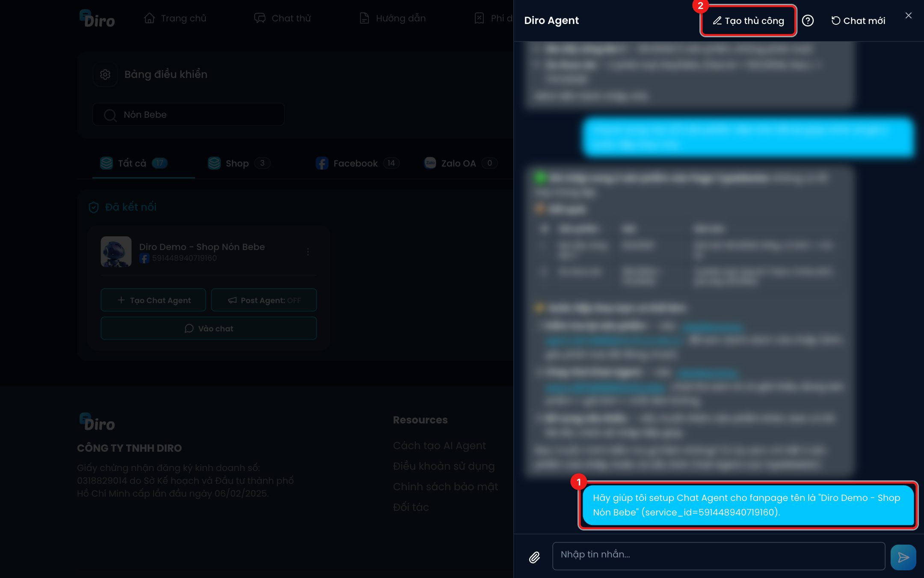Open Đối tác footer link

tap(411, 507)
